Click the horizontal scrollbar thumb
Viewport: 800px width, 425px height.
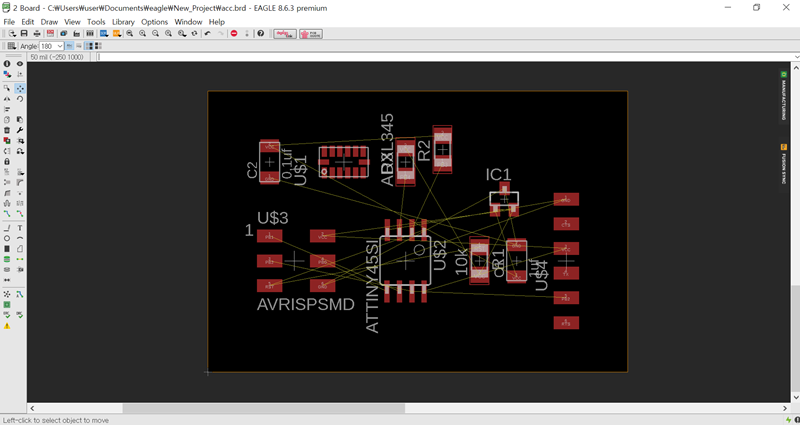[264, 408]
